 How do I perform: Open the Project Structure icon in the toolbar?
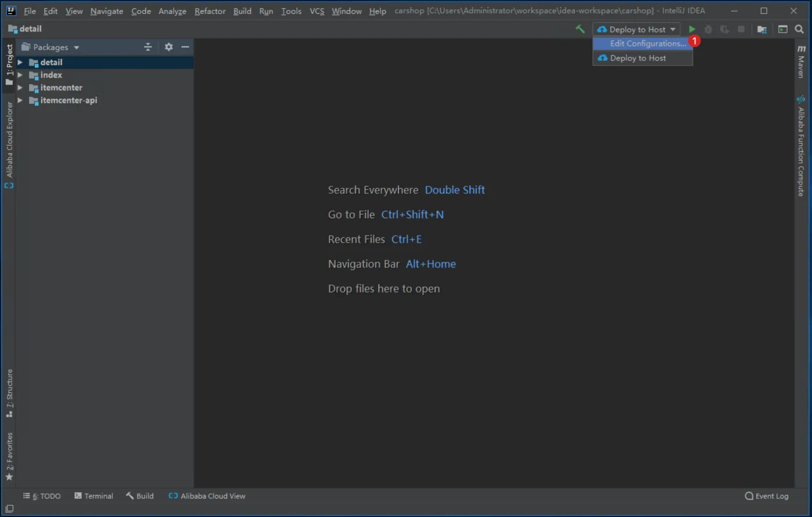(x=762, y=29)
